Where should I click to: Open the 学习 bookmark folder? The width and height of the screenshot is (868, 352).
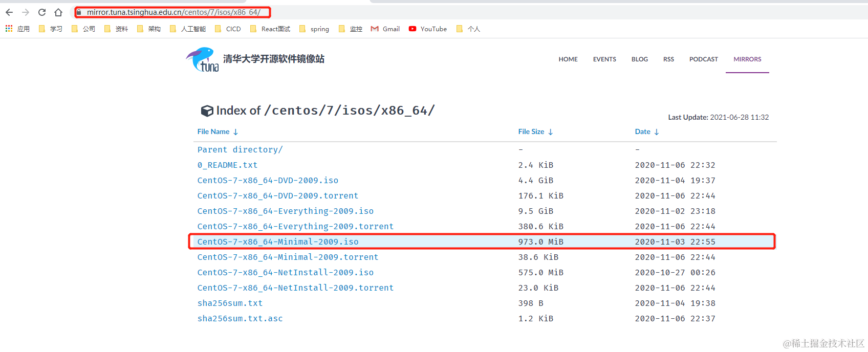[x=51, y=29]
